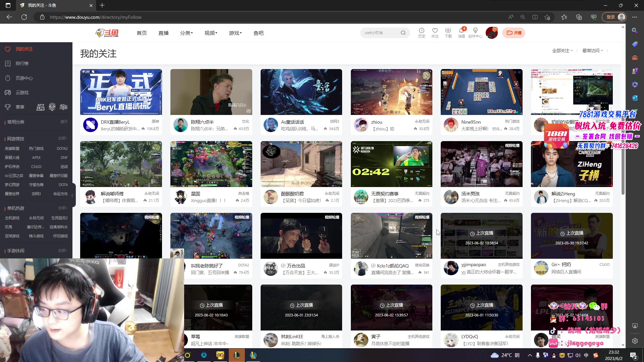Viewport: 644px width, 362px height.
Task: Open the DOTA2 category link in sidebar
Action: click(x=62, y=148)
